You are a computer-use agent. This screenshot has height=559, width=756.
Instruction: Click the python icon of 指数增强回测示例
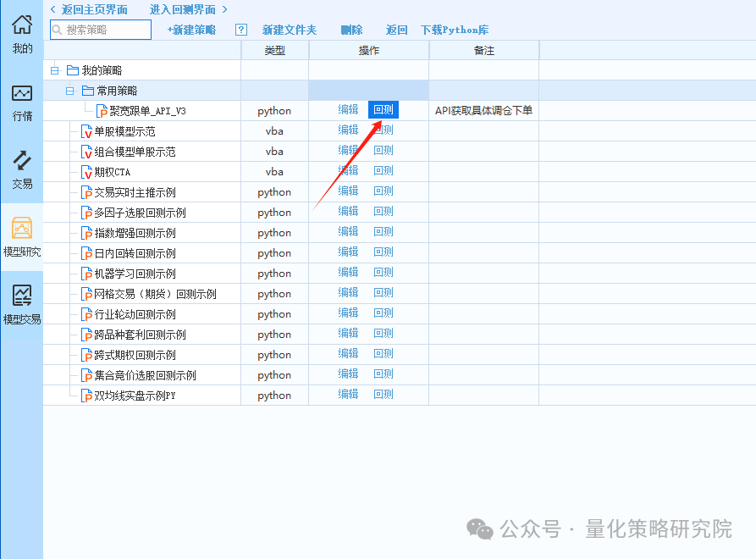point(86,233)
